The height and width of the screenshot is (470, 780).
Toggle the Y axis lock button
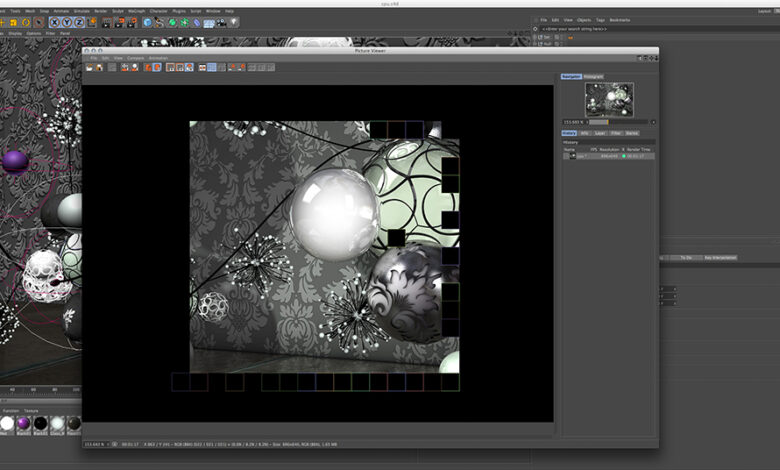[x=65, y=22]
